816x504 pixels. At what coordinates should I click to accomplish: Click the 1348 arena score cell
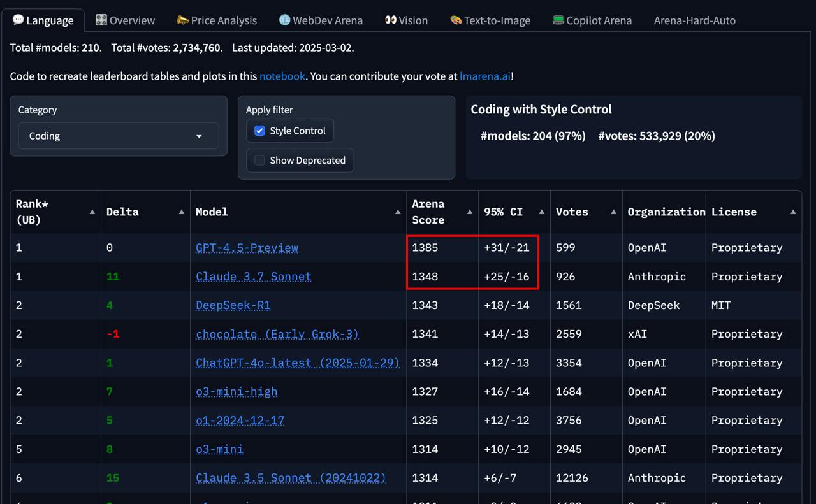[442, 277]
